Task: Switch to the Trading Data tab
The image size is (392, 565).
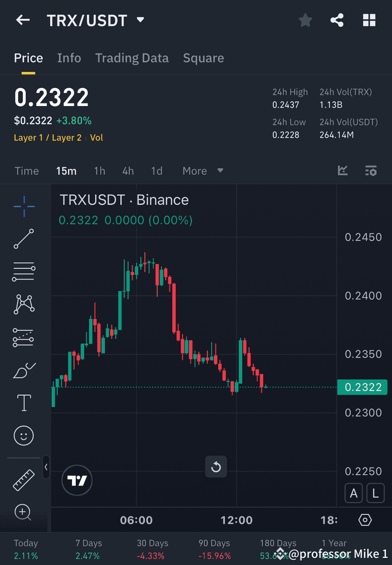Action: click(132, 58)
